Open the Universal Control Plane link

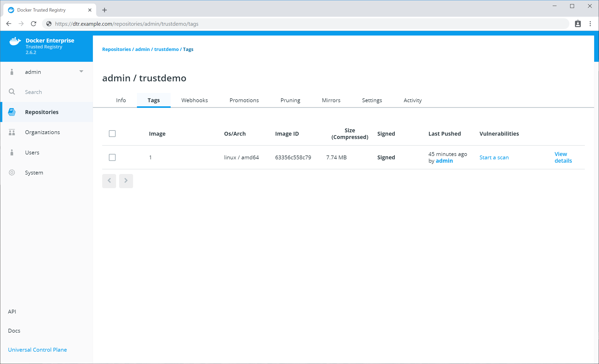[x=37, y=350]
